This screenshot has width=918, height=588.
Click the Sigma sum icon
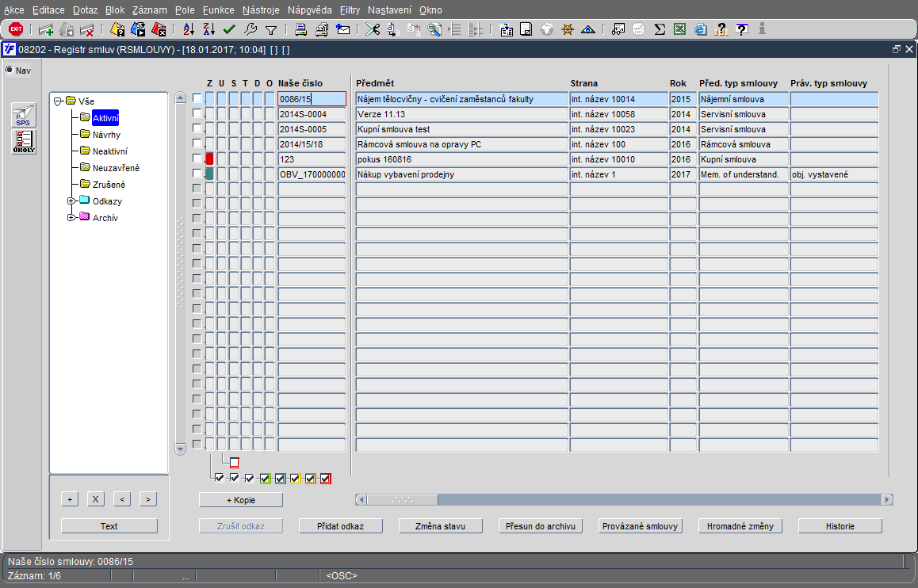[x=660, y=29]
